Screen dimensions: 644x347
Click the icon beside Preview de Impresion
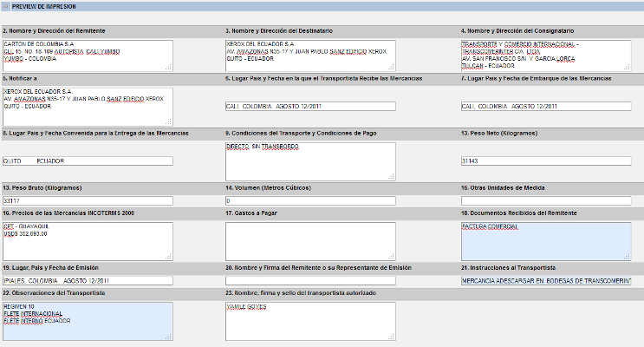click(6, 6)
